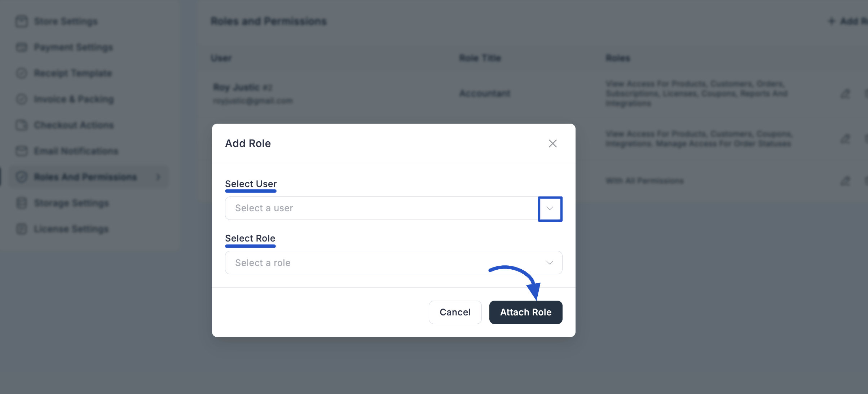Click the Roles And Permissions shield icon

[x=21, y=177]
